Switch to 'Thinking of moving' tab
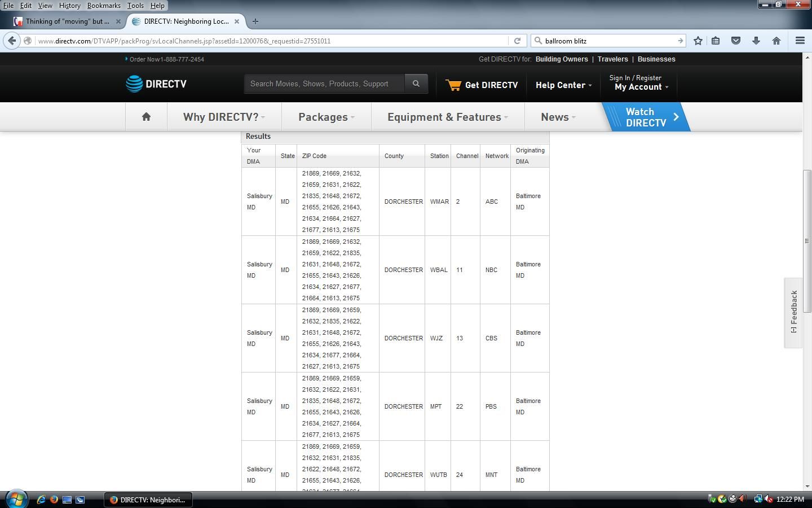Image resolution: width=812 pixels, height=508 pixels. click(x=68, y=21)
